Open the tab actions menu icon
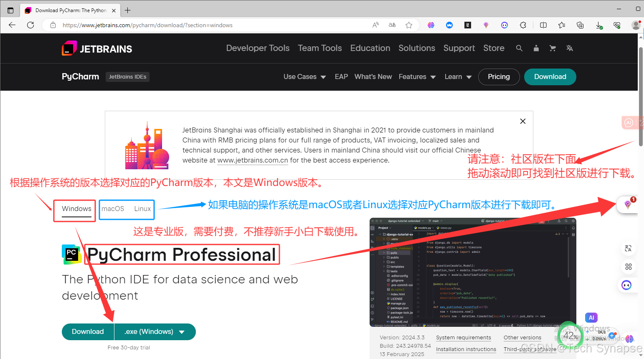Image resolution: width=644 pixels, height=359 pixels. point(10,10)
